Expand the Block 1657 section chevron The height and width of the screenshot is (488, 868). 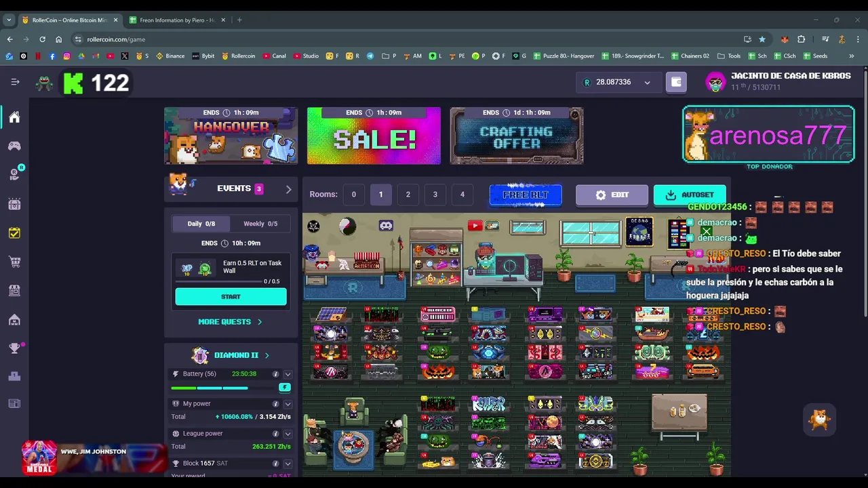288,464
